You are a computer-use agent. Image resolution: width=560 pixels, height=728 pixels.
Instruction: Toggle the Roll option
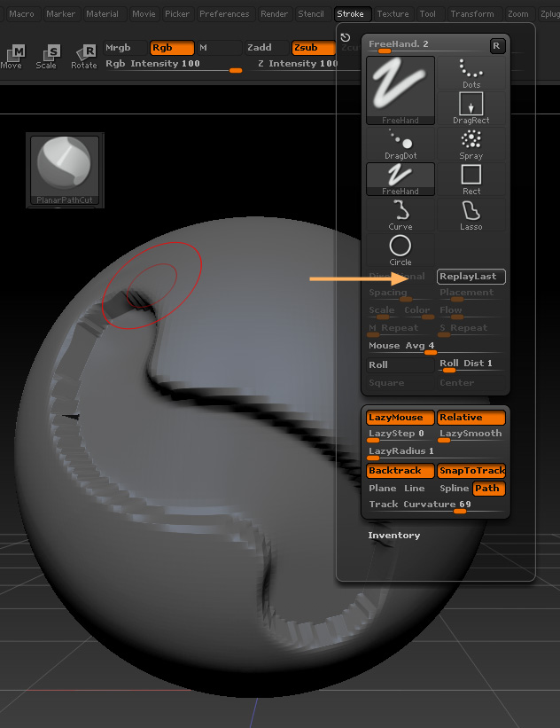401,365
